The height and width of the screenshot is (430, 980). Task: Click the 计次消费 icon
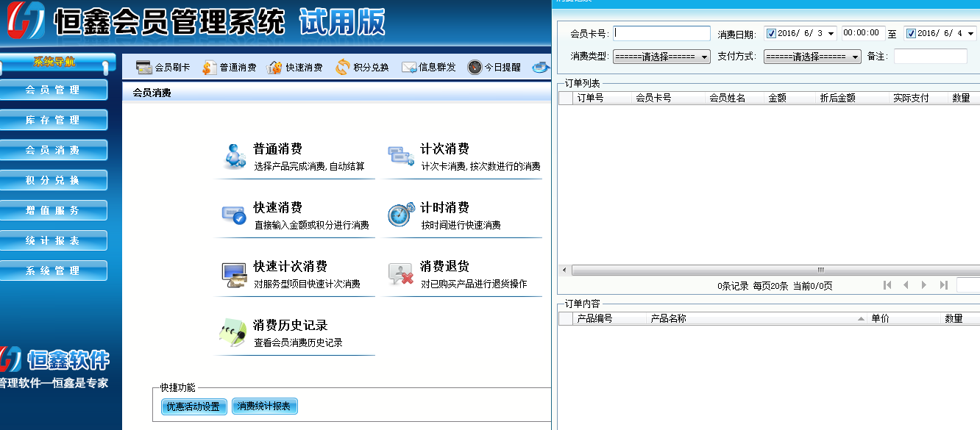401,155
